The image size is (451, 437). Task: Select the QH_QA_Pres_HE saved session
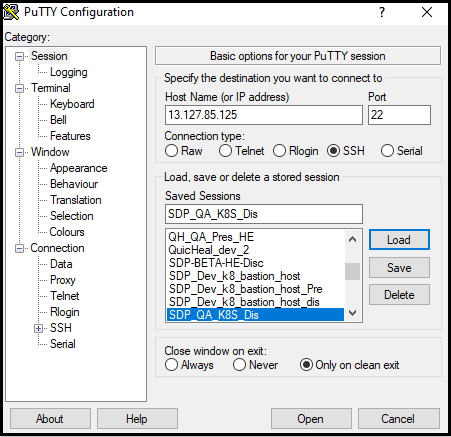[255, 237]
